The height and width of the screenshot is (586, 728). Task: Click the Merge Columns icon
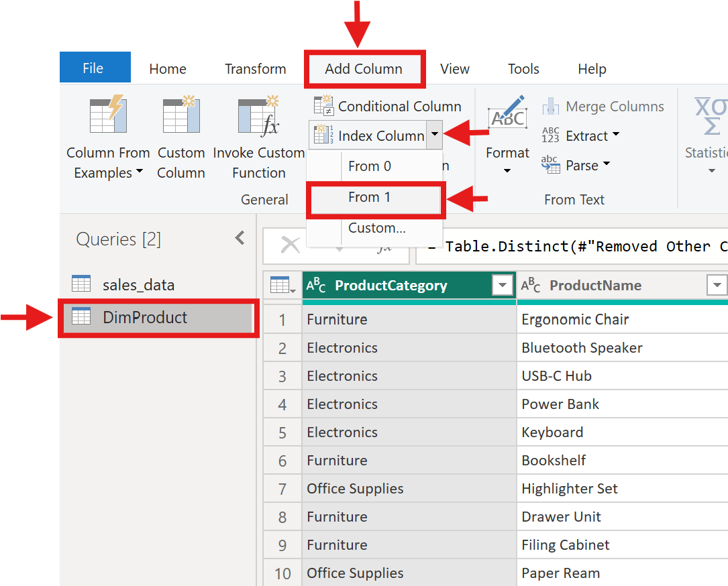point(551,106)
